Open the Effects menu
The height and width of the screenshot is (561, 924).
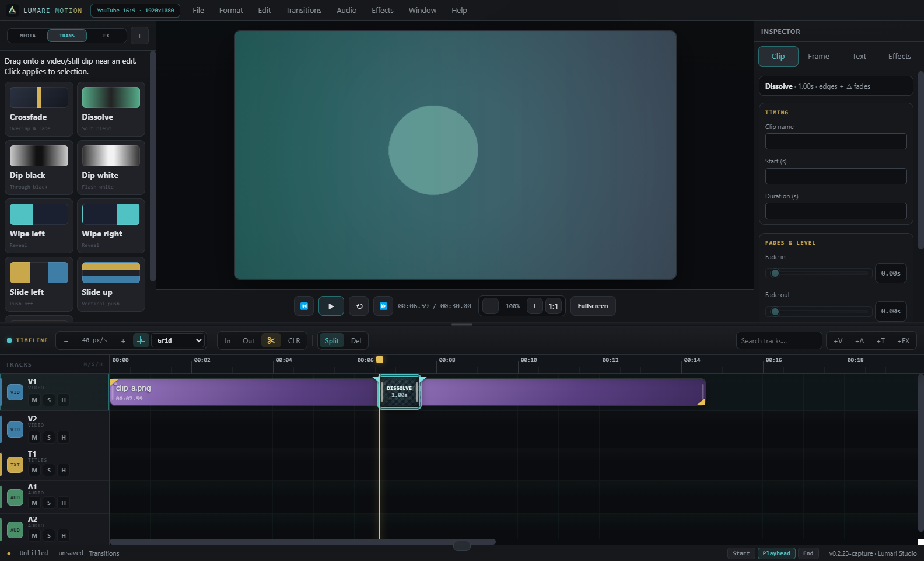click(x=383, y=11)
